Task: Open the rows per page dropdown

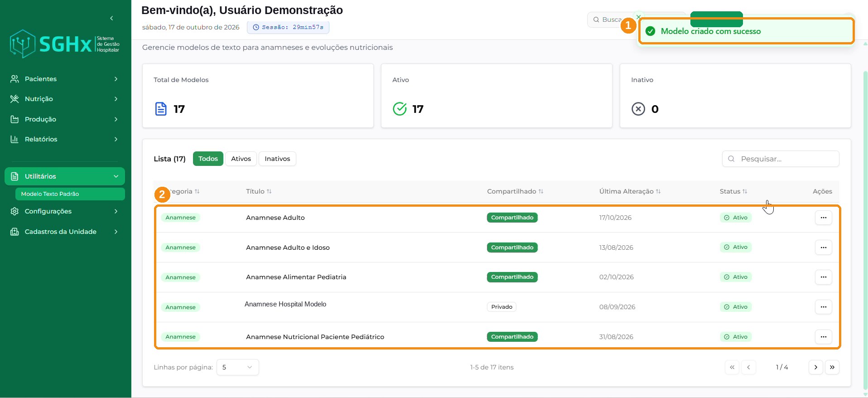Action: click(238, 367)
